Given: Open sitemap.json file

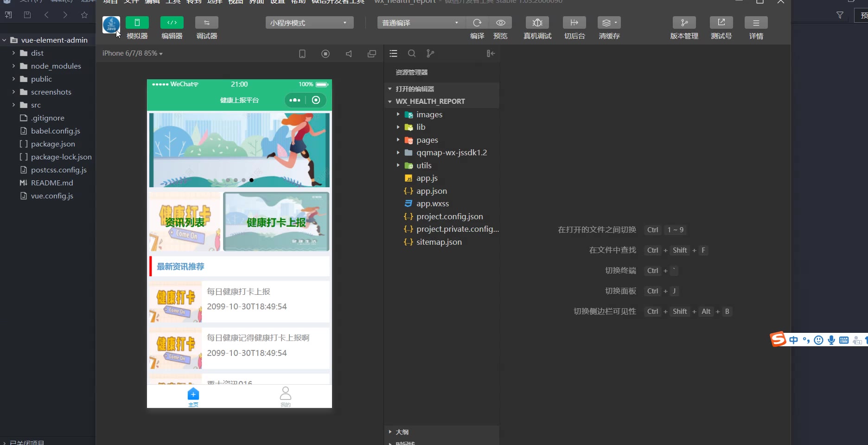Looking at the screenshot, I should click(x=442, y=242).
